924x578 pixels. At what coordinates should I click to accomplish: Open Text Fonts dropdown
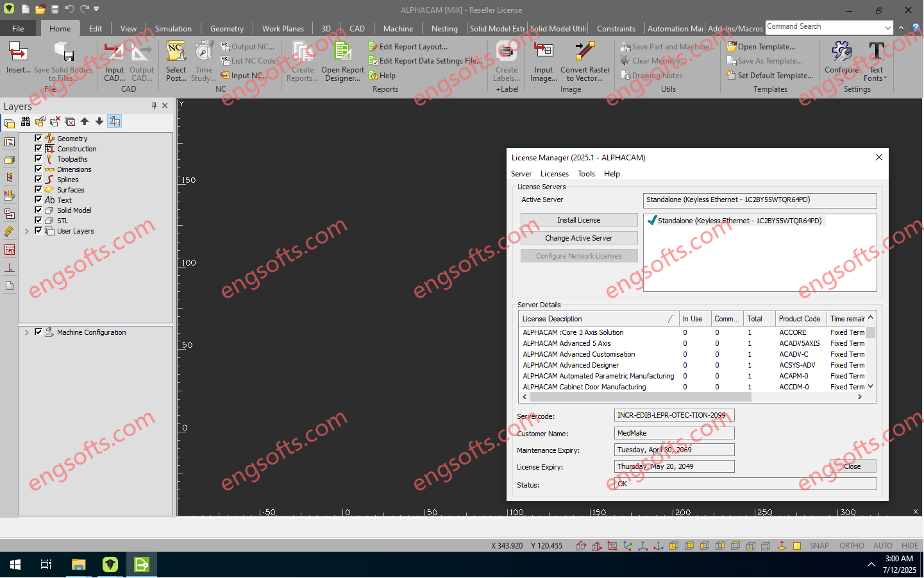[x=876, y=62]
